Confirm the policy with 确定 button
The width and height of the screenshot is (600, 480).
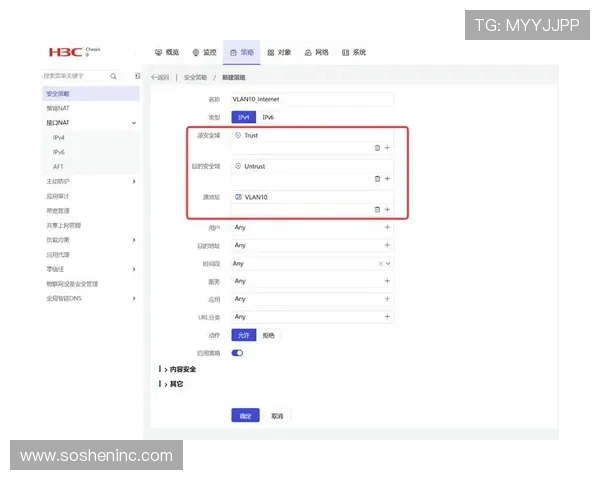coord(245,416)
